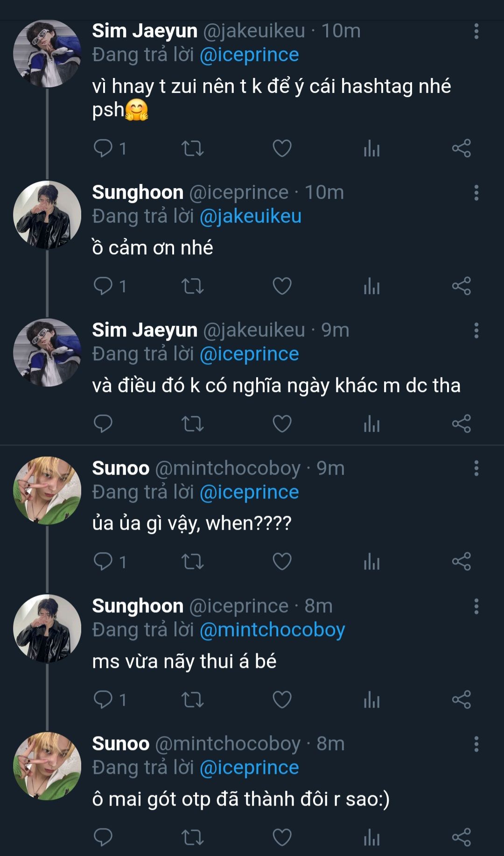Open more options on Sunoo's 9m tweet
504x856 pixels.
point(476,468)
